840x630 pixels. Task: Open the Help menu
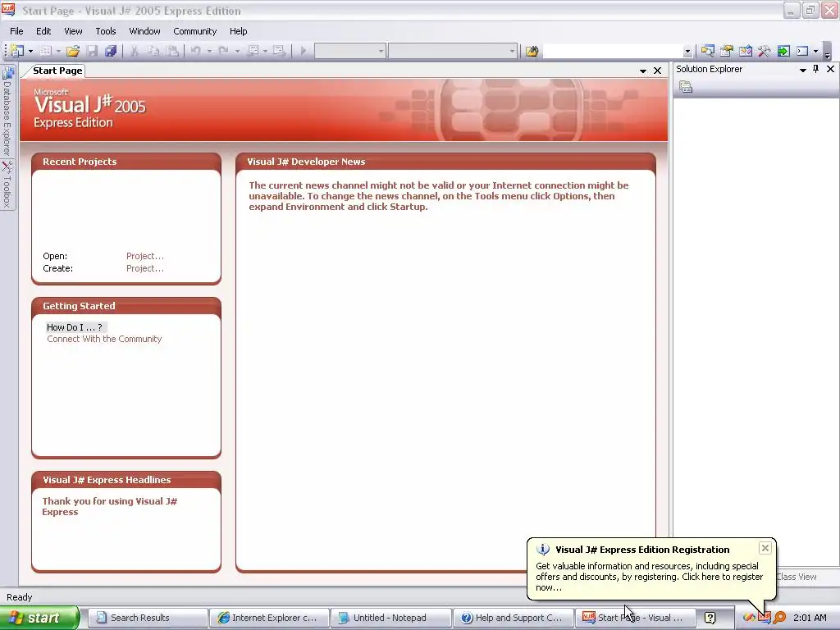tap(239, 31)
